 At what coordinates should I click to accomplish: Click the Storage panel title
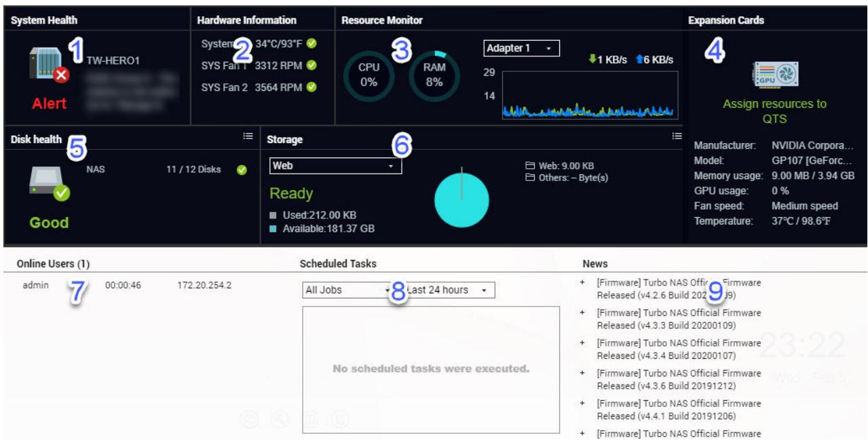coord(285,140)
